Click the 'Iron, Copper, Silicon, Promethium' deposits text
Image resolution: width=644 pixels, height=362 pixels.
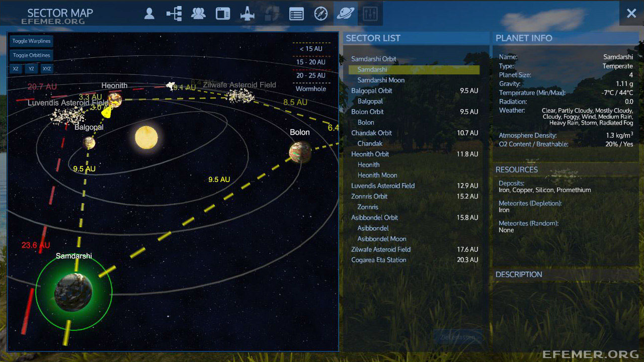pyautogui.click(x=545, y=190)
